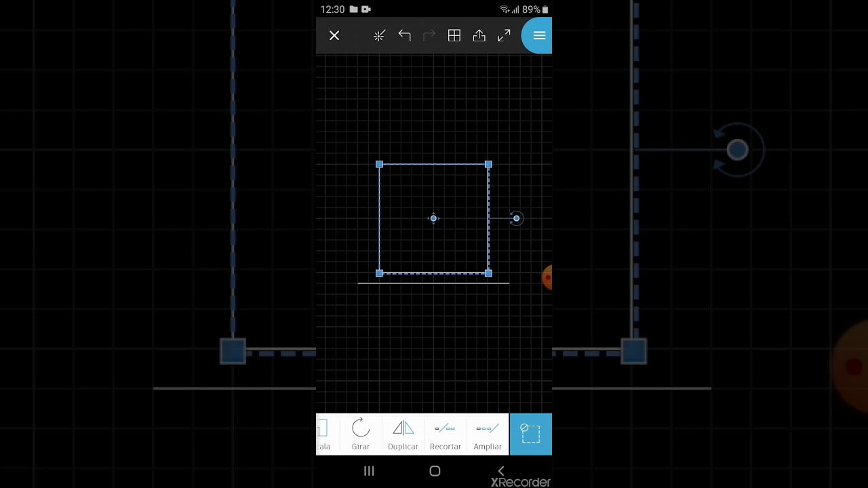Tap the blue selection mode button

tap(530, 434)
